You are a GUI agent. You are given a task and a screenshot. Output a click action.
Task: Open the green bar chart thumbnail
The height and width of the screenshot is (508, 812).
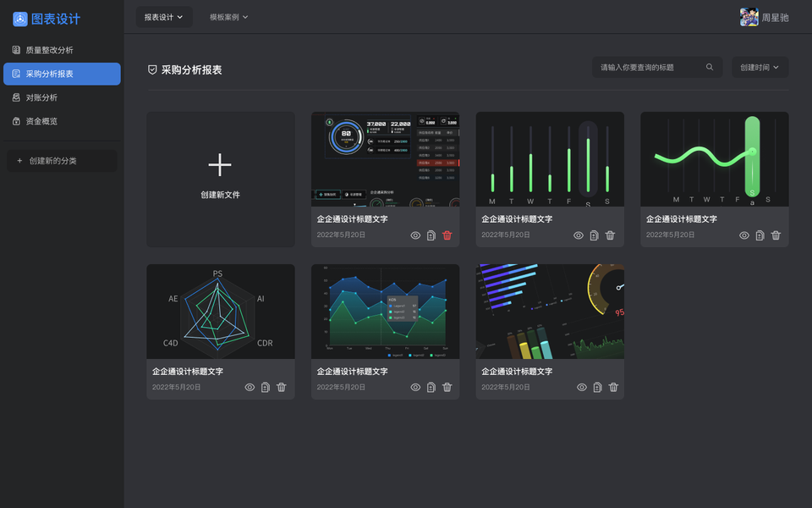click(x=550, y=159)
